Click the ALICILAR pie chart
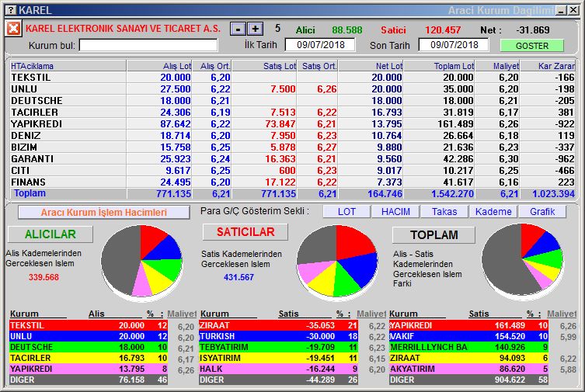The image size is (585, 392). click(x=141, y=262)
